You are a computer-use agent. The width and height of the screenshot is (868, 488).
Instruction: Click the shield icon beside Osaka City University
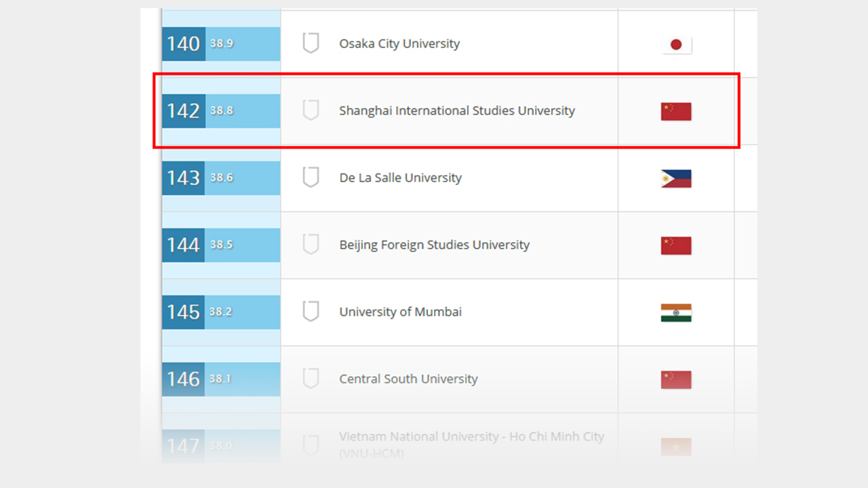(x=311, y=43)
